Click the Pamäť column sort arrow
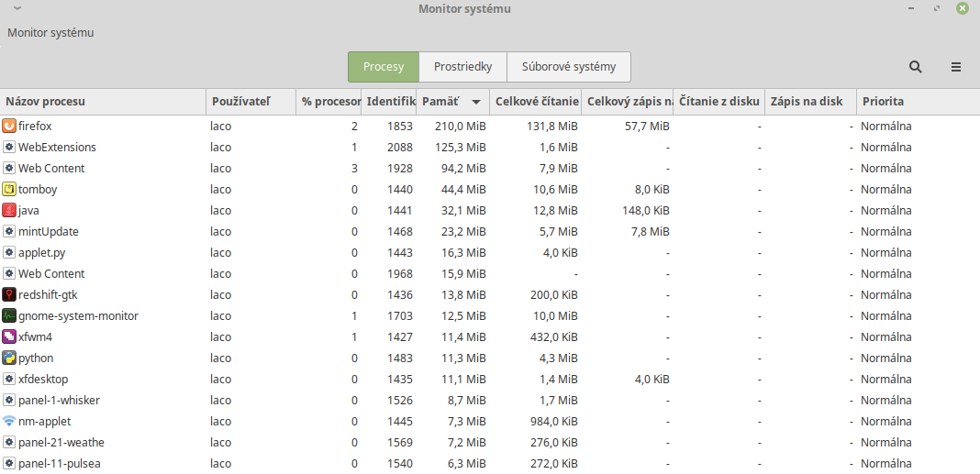Screen dimensions: 980x474 point(476,102)
